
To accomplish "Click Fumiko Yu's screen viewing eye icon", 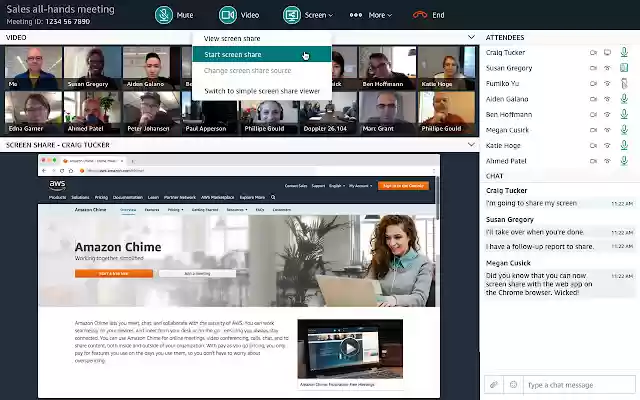I will click(x=608, y=84).
